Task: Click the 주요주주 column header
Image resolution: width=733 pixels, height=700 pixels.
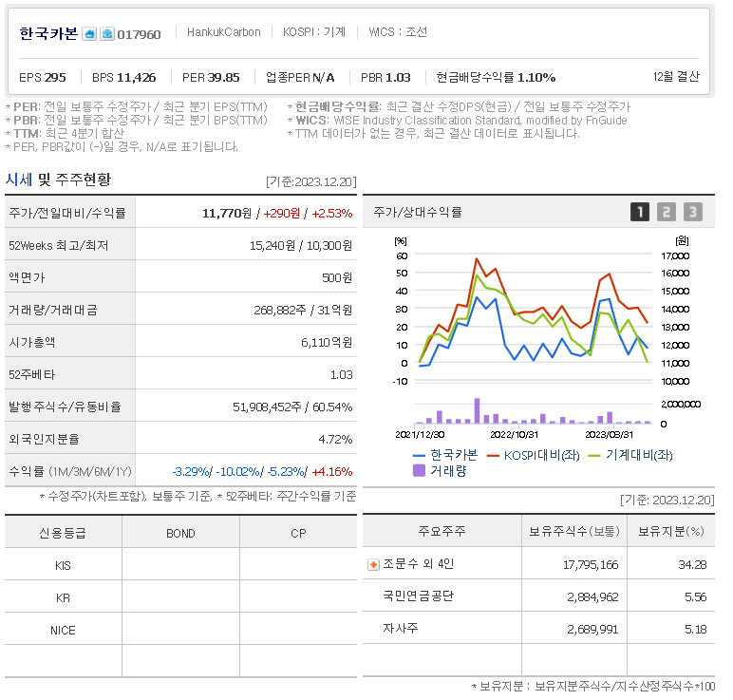Action: click(442, 532)
